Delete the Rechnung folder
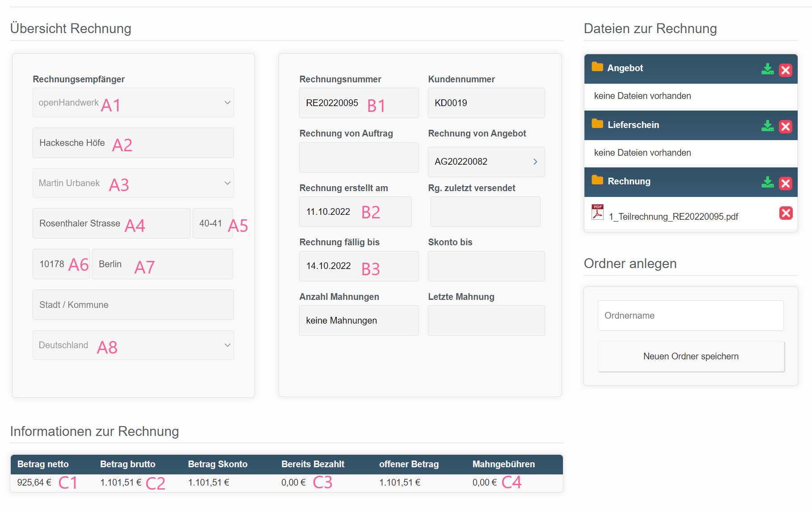This screenshot has height=512, width=812. point(786,183)
